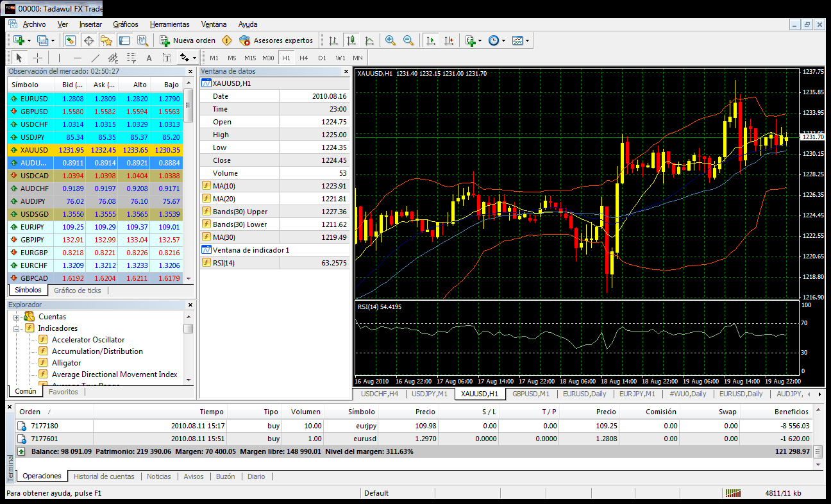Open dropdown arrow beside templates icon
This screenshot has width=831, height=504.
tap(527, 40)
